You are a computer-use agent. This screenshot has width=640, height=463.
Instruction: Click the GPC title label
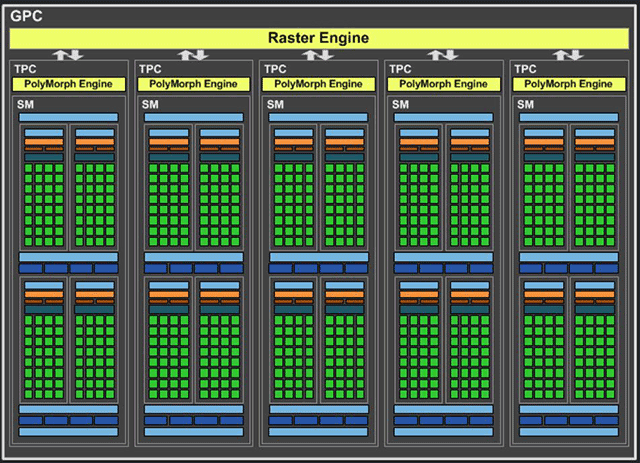coord(26,16)
